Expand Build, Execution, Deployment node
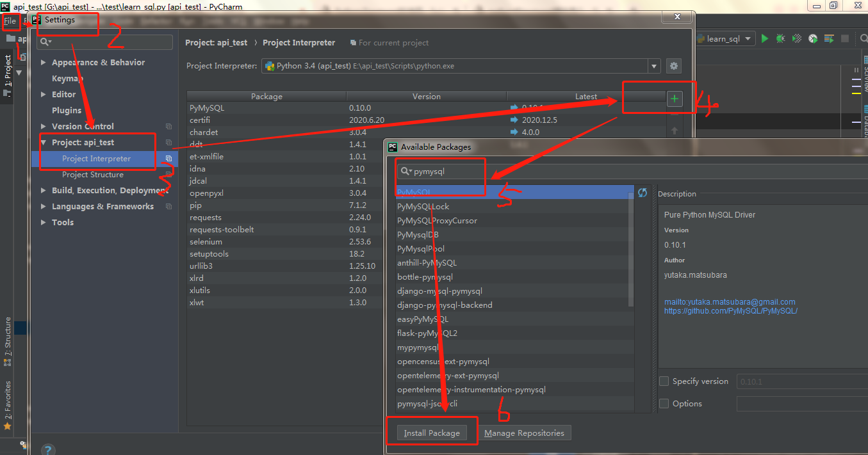The image size is (868, 455). tap(44, 191)
